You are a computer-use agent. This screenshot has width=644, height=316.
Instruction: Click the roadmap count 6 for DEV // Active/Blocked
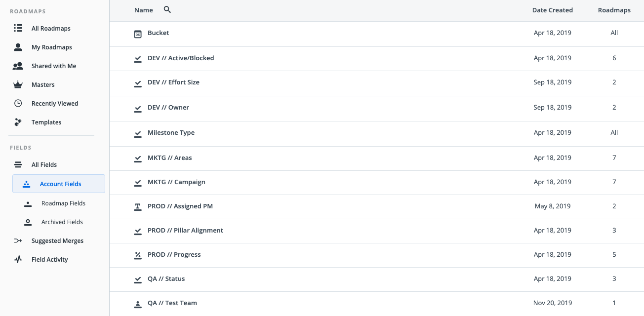pyautogui.click(x=614, y=58)
